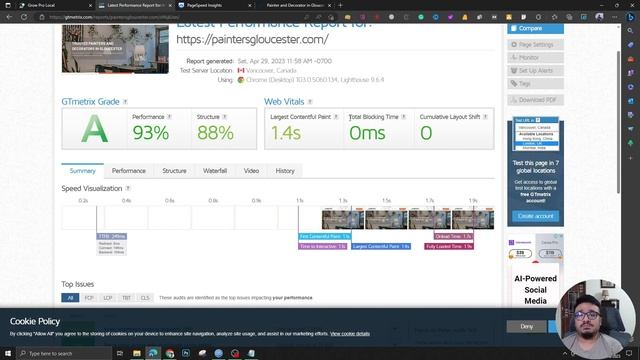Click the Speed Visualization help icon

coord(128,188)
